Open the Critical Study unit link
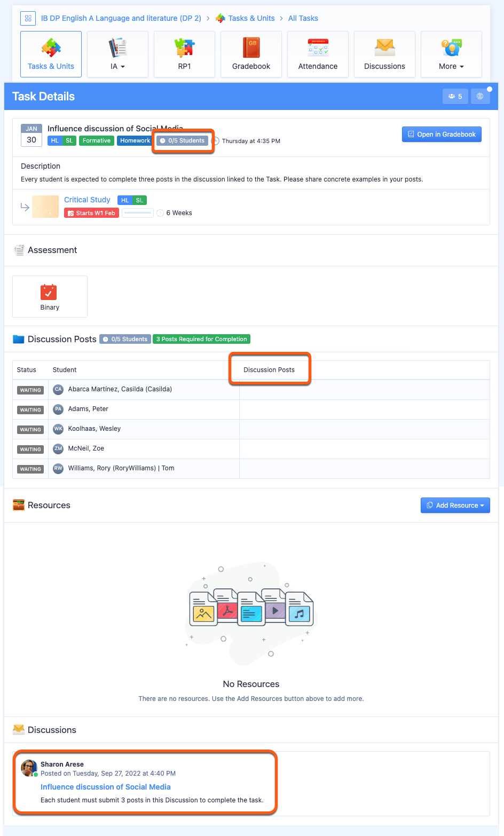 87,200
